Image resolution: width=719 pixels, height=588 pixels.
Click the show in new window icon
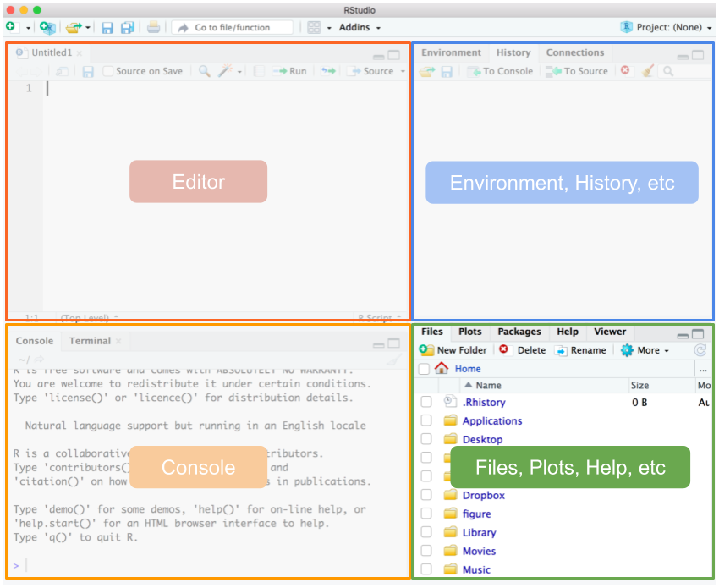pos(62,72)
